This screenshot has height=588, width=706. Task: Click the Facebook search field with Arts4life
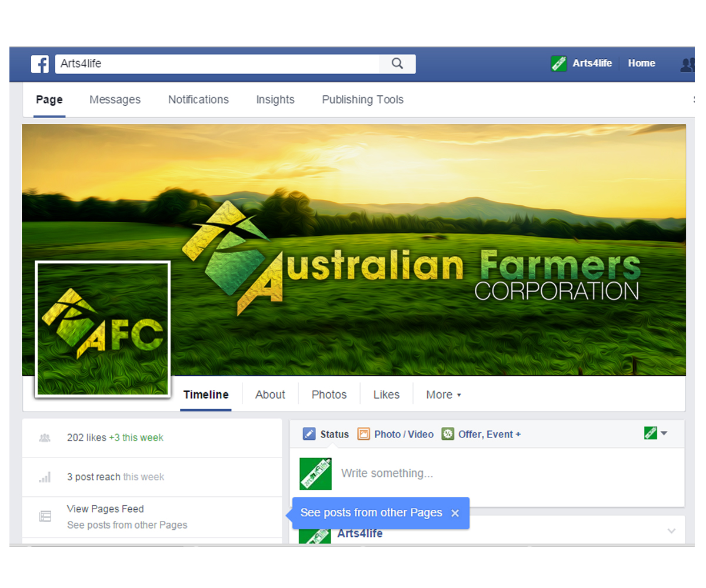[x=217, y=64]
